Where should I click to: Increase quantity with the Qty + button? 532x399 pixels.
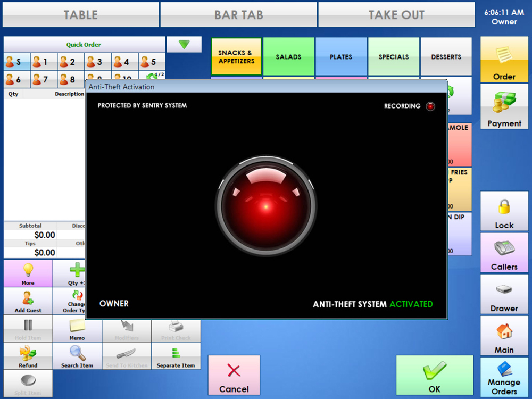[x=70, y=273]
